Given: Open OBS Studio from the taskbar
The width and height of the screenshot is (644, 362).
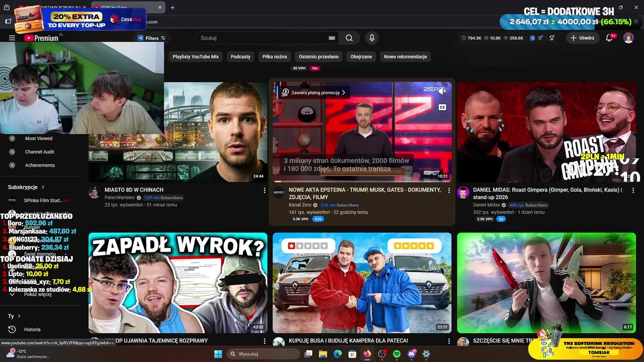Looking at the screenshot, I should 382,354.
